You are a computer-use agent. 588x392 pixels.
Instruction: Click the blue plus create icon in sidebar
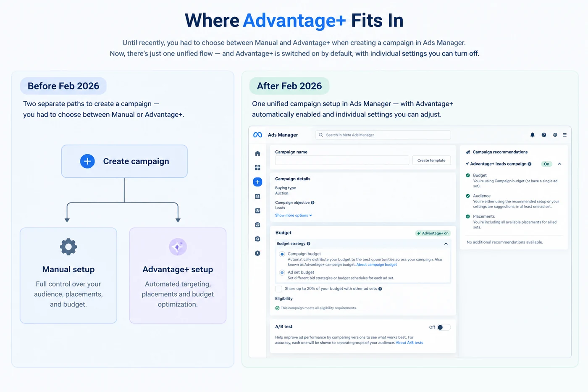[x=257, y=182]
